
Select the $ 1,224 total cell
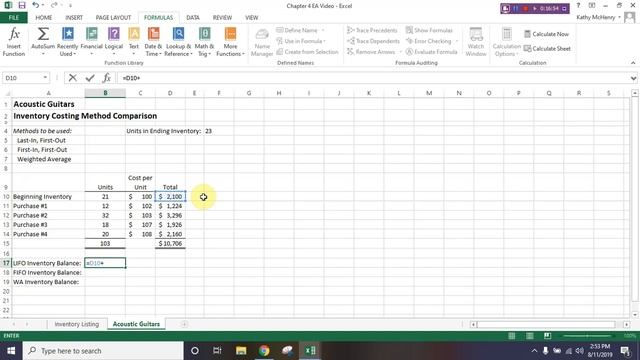(x=170, y=206)
